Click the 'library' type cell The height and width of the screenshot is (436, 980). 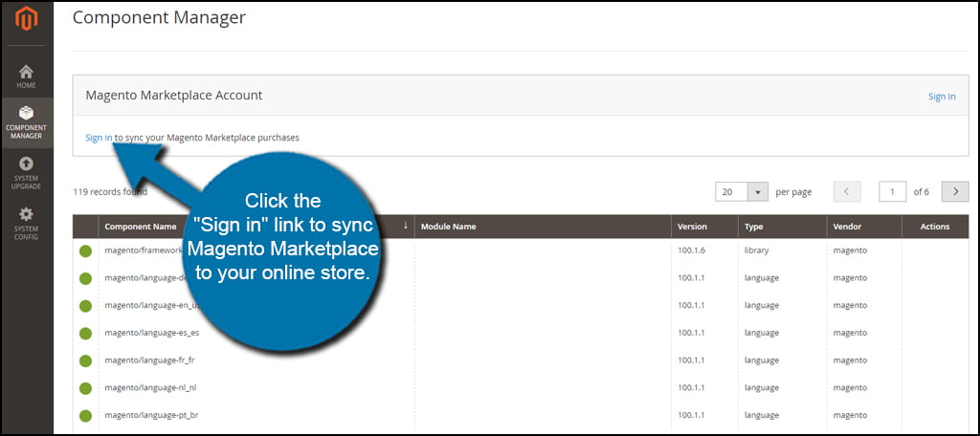(756, 251)
